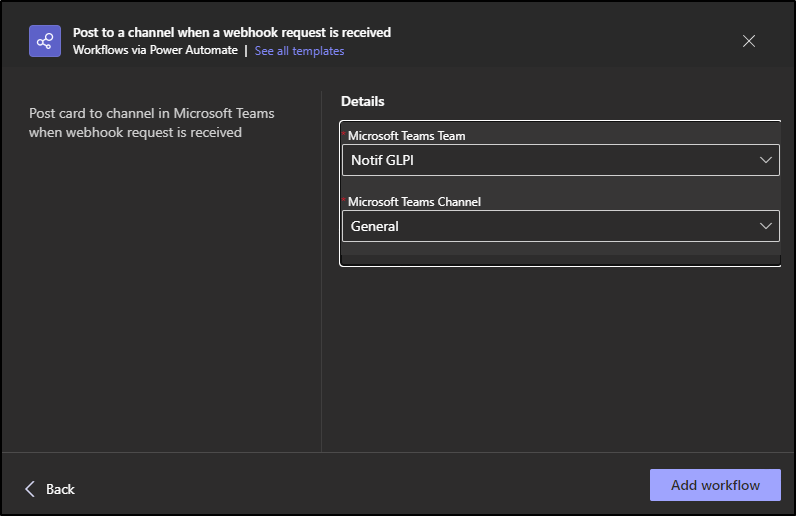The height and width of the screenshot is (516, 796).
Task: Expand the Microsoft Teams Channel dropdown arrow
Action: 766,226
